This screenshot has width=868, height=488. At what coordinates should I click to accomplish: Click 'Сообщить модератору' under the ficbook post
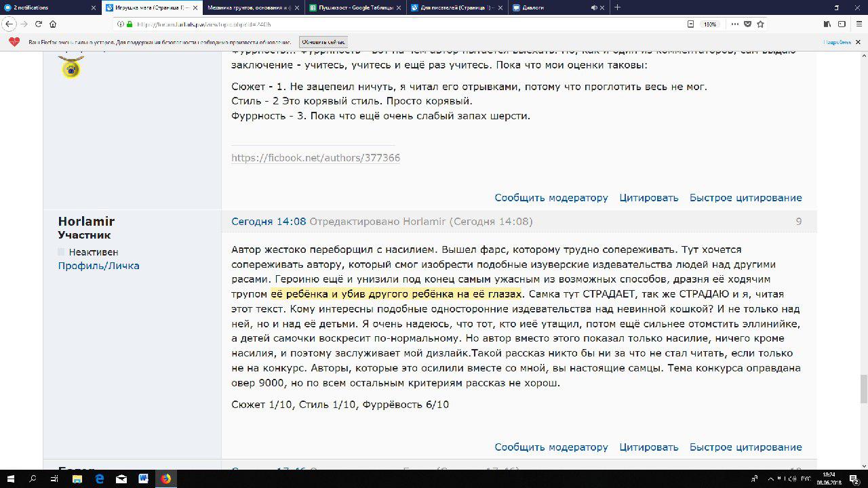point(551,198)
